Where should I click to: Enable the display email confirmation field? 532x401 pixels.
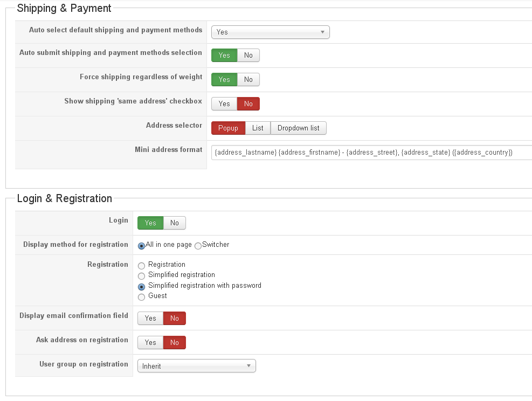[x=150, y=319]
